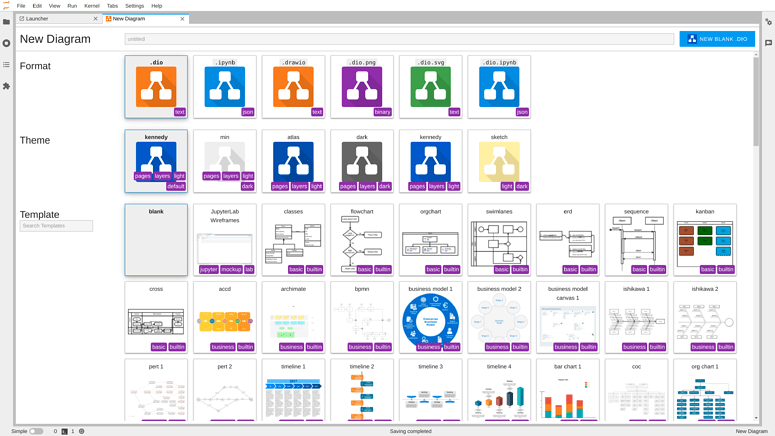
Task: Open the File Browser sidebar icon
Action: point(6,22)
